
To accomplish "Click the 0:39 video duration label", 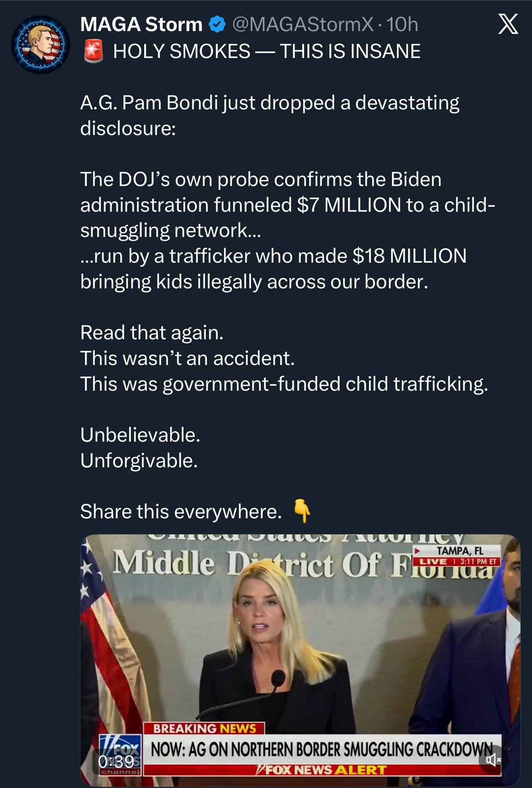I will (x=116, y=761).
